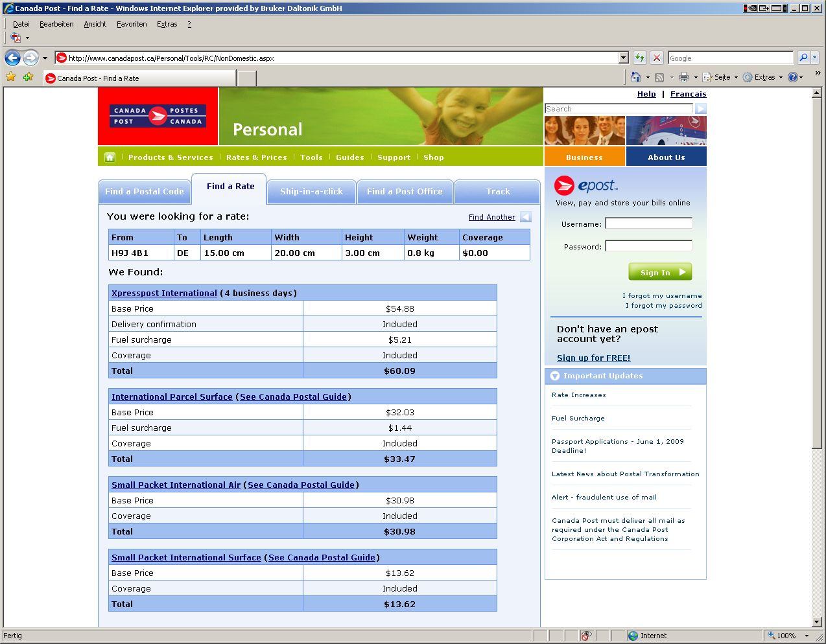The width and height of the screenshot is (826, 644).
Task: Switch language with the Français link
Action: pyautogui.click(x=689, y=94)
